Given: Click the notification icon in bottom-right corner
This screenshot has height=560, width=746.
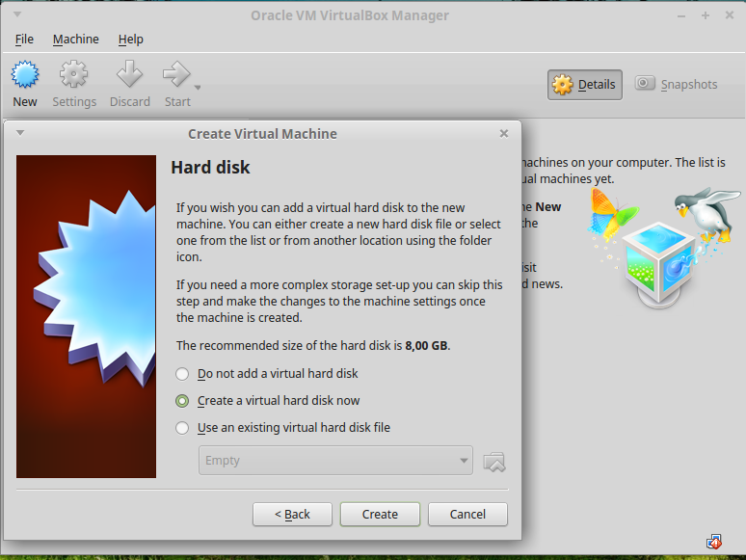Looking at the screenshot, I should 713,542.
